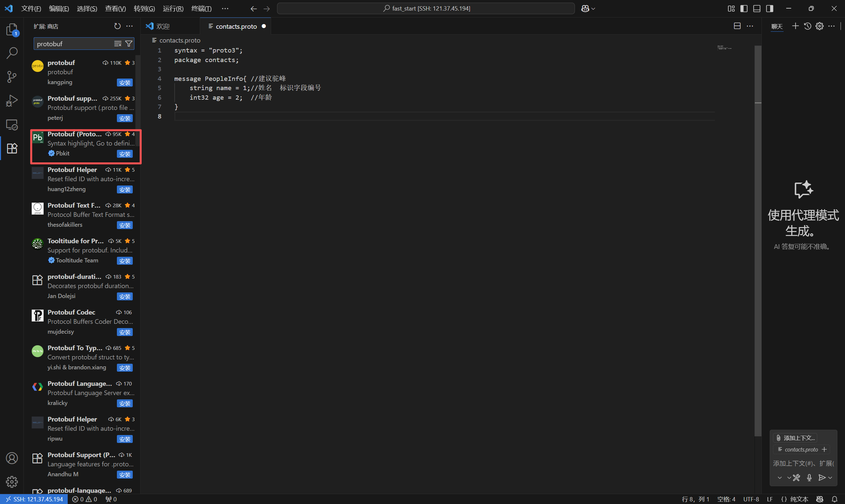Open second chevron dropdown before tools icon
This screenshot has height=504, width=845.
pos(789,478)
